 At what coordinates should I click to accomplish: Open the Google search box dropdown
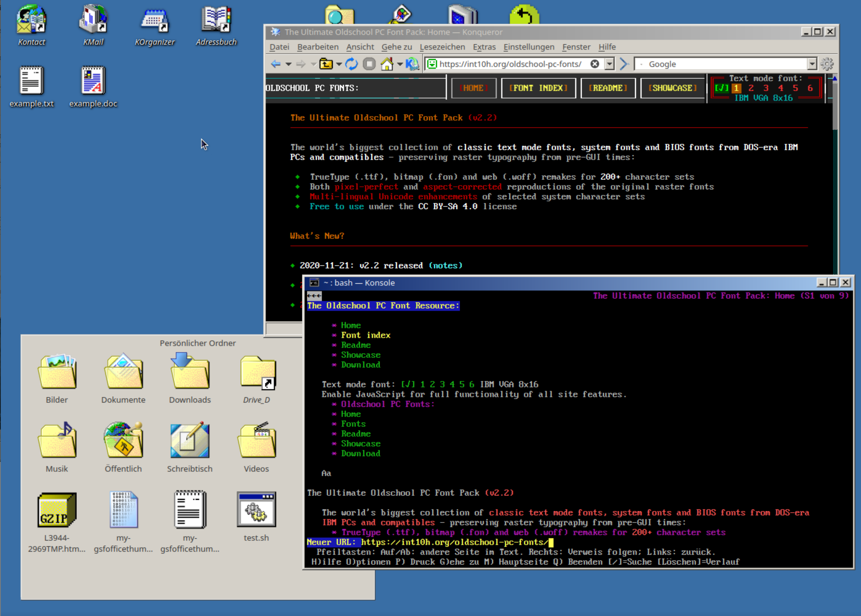(812, 64)
